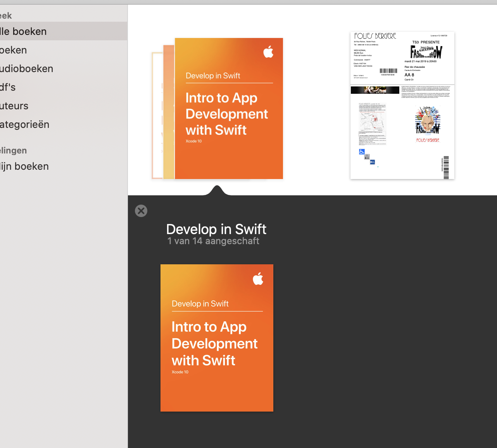Open Intro to App Development book in dark panel
497x448 pixels.
tap(217, 338)
